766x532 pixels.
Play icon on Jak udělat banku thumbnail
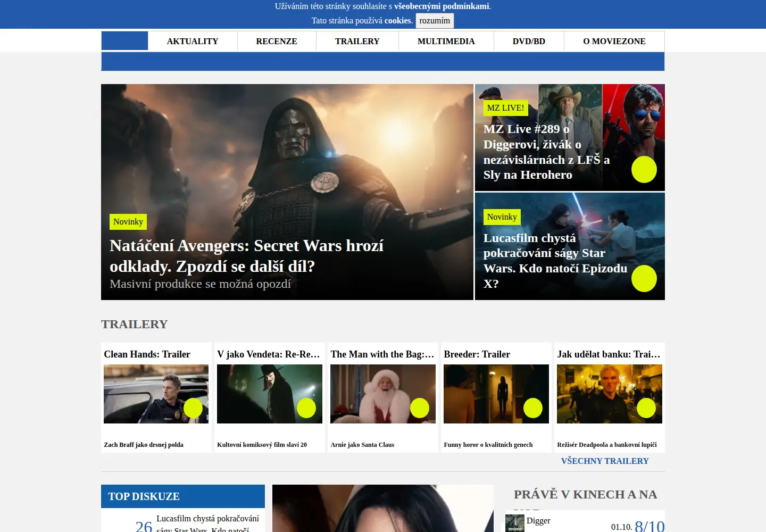646,408
